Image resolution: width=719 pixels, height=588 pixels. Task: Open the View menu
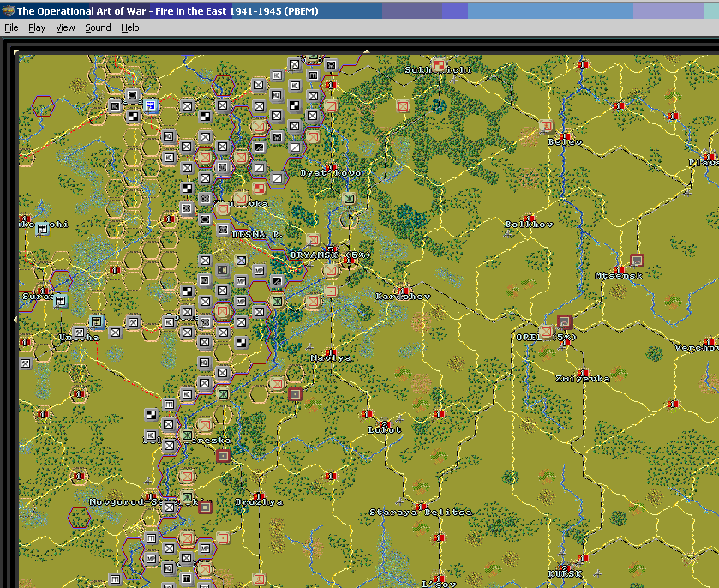click(x=65, y=27)
